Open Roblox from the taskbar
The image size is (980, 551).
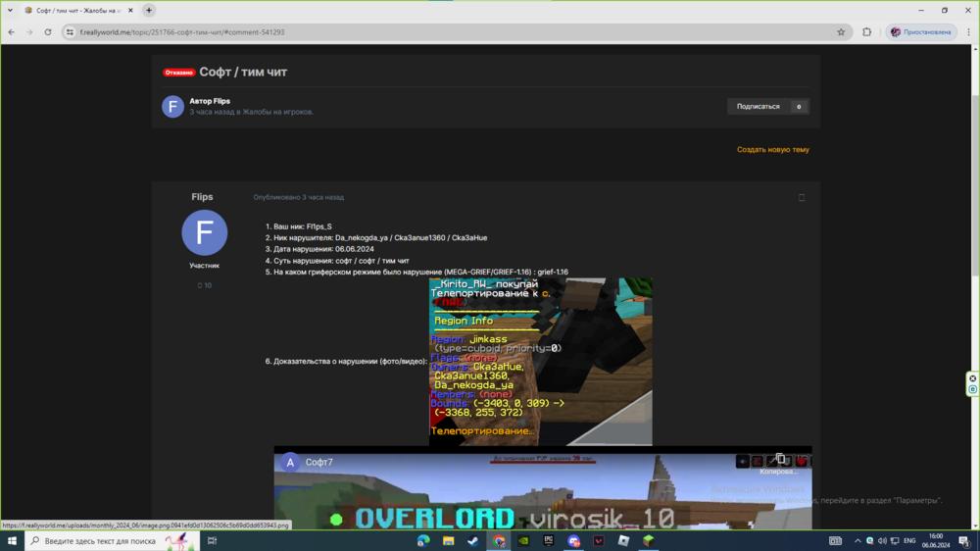pyautogui.click(x=623, y=541)
